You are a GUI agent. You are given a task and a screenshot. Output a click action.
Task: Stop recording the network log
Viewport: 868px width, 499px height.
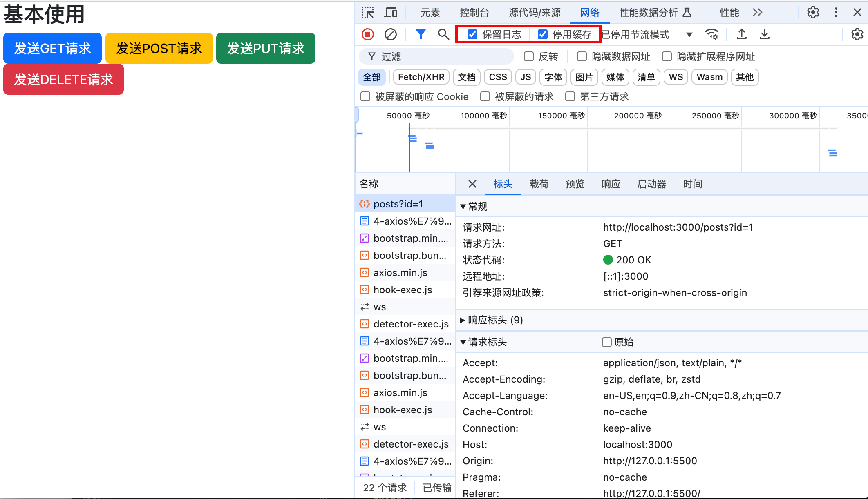pos(368,34)
